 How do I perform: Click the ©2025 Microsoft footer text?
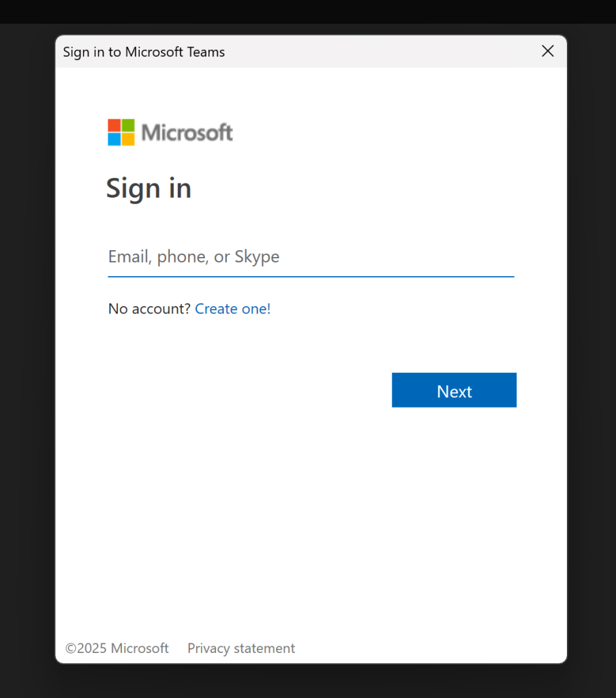[x=117, y=648]
